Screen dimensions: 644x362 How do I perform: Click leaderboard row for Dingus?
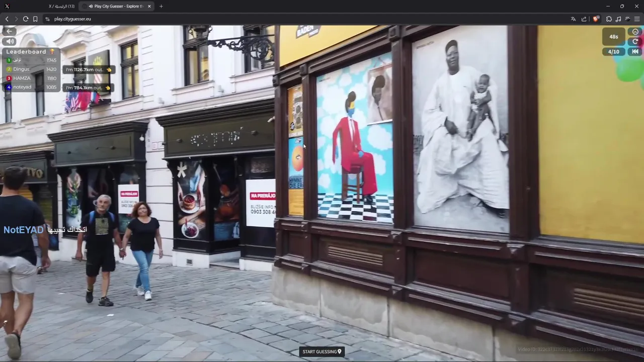coord(31,69)
